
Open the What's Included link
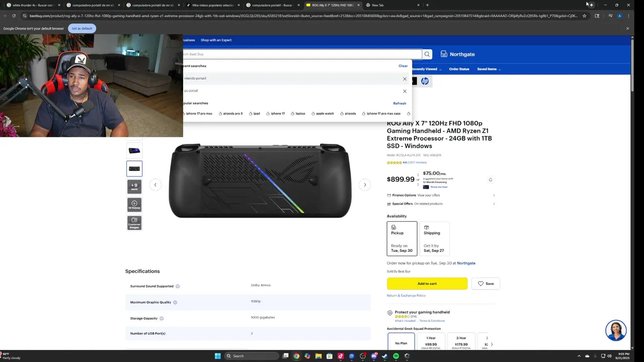click(x=405, y=321)
